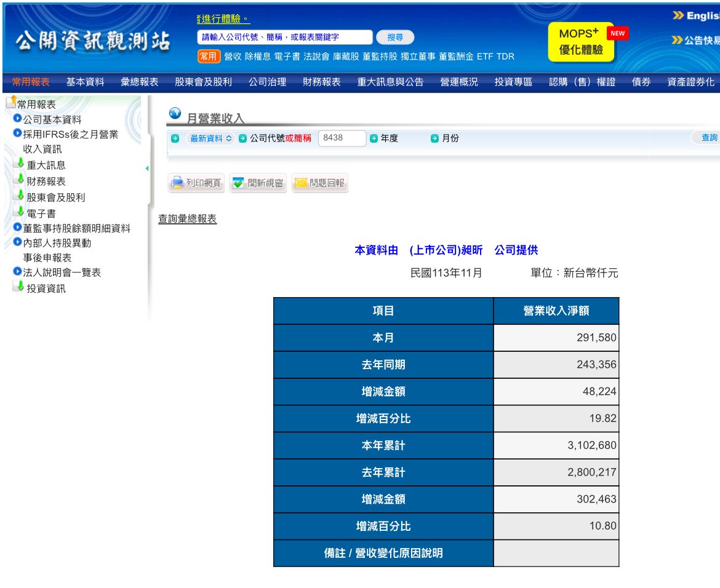Click the envelope icon for 問題回報
720x588 pixels.
[x=301, y=183]
